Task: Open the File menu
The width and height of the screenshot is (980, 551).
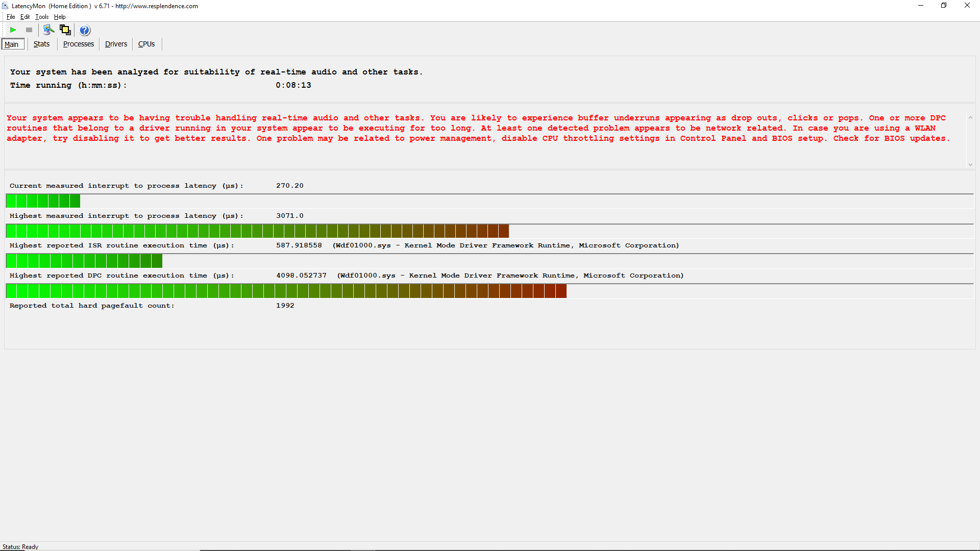Action: (11, 17)
